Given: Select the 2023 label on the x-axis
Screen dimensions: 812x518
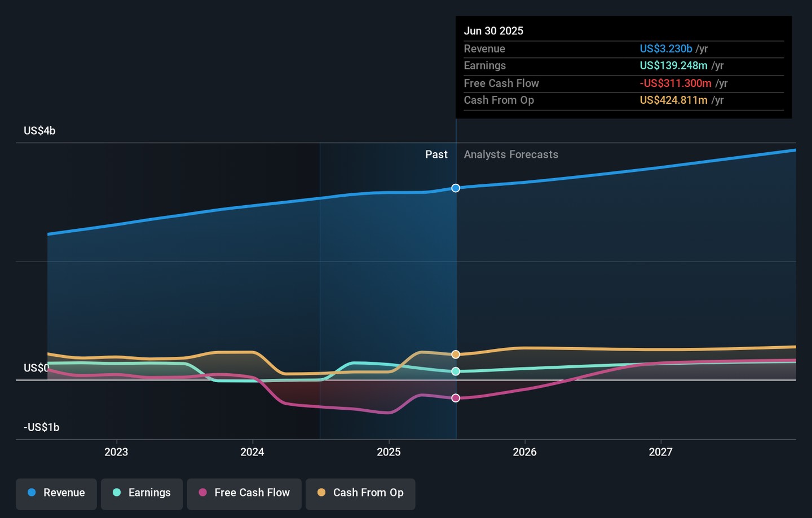Looking at the screenshot, I should click(x=116, y=452).
